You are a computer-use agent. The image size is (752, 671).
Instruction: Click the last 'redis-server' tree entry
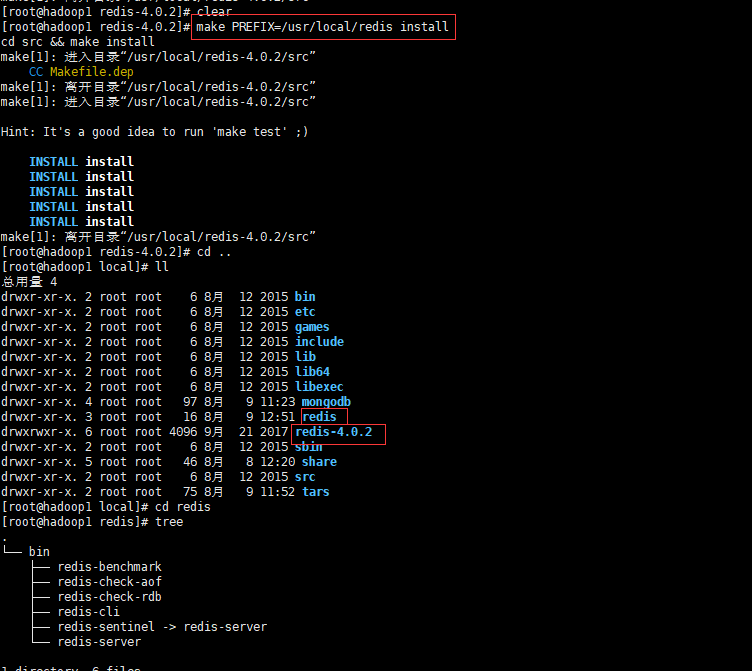[99, 642]
